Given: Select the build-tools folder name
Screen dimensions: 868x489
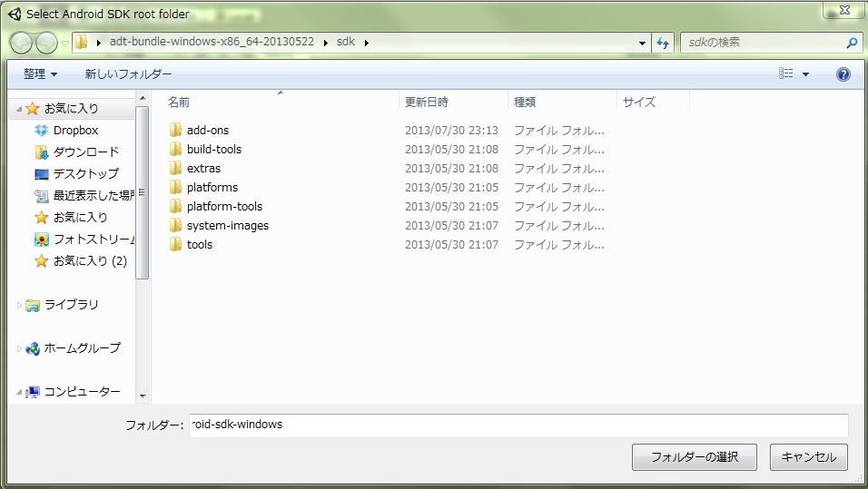Looking at the screenshot, I should [x=214, y=150].
